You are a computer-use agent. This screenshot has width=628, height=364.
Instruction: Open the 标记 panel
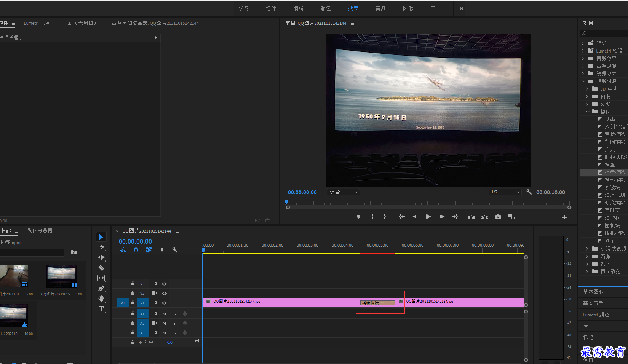click(x=588, y=337)
